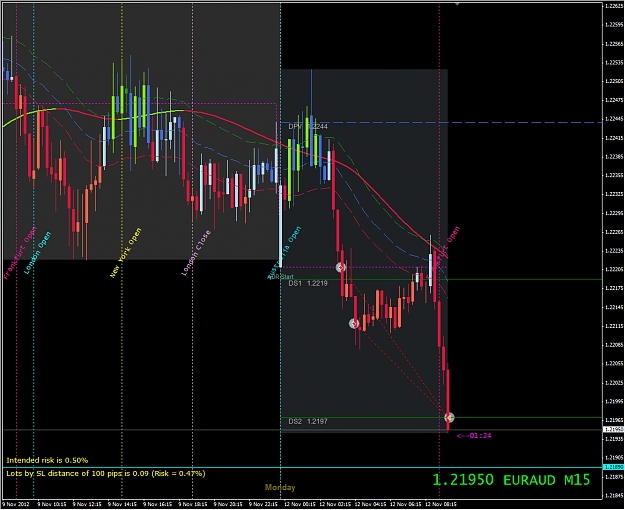Click the 9 Nov 22:15 time axis label
625x510 pixels.
(x=263, y=504)
